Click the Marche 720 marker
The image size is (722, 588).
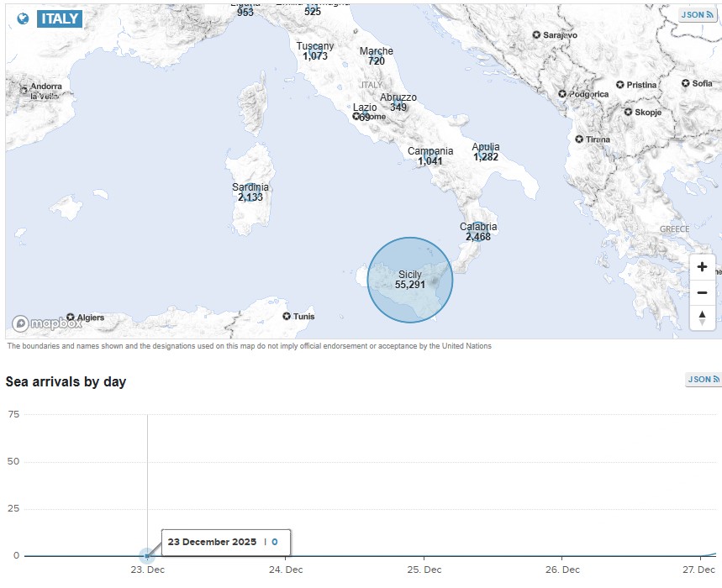(377, 56)
